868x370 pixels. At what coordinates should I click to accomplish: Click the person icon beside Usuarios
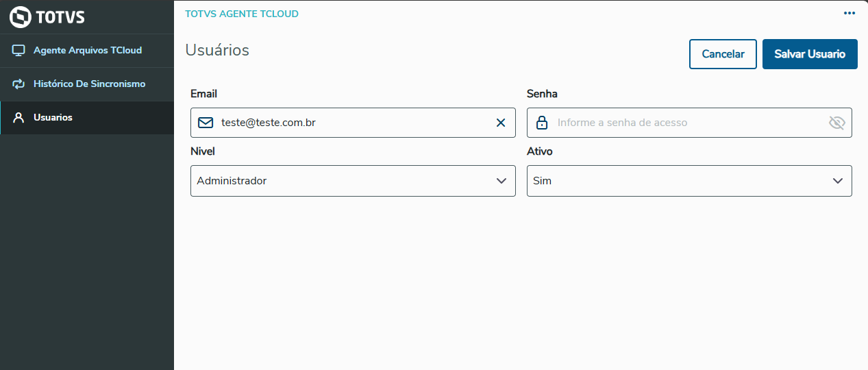(x=18, y=118)
